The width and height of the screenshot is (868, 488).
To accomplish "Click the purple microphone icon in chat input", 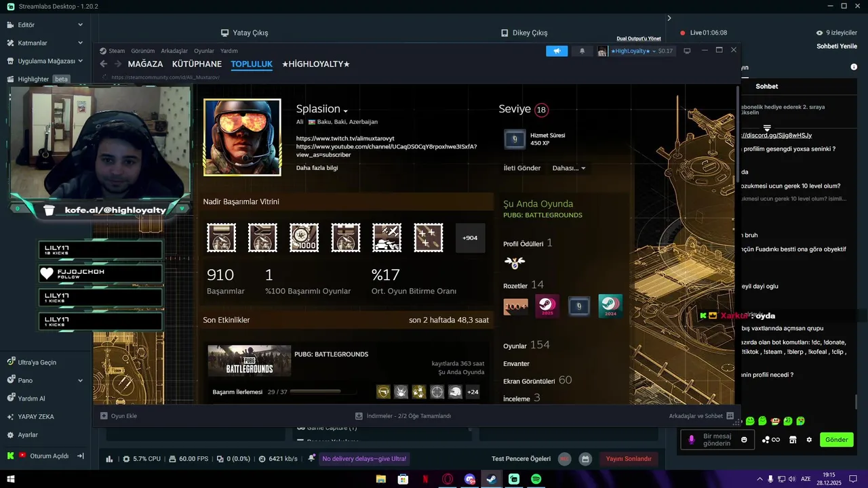I will coord(692,440).
